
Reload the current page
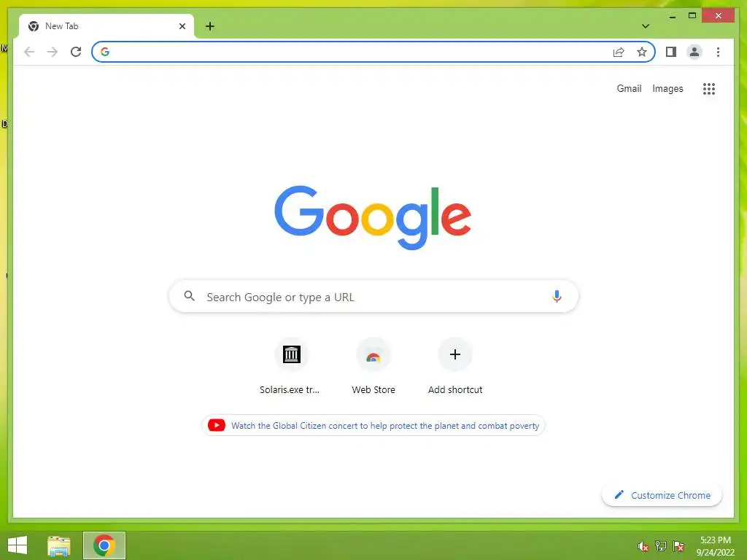[76, 52]
